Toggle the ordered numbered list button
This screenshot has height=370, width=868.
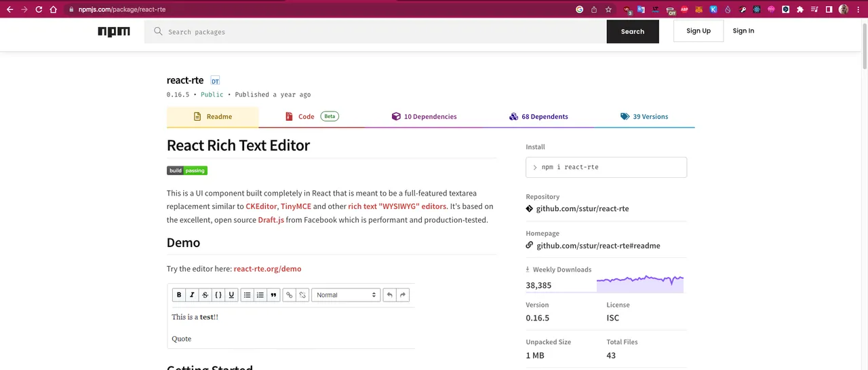[260, 295]
